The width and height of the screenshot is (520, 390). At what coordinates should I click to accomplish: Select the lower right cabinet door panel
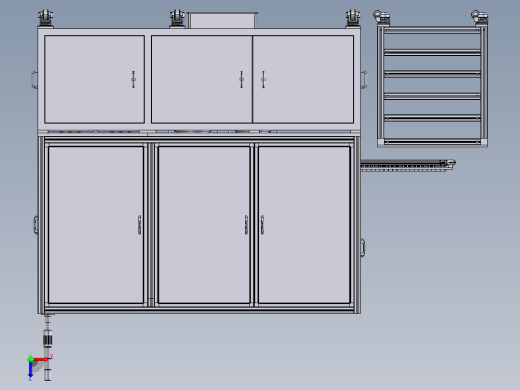point(304,225)
